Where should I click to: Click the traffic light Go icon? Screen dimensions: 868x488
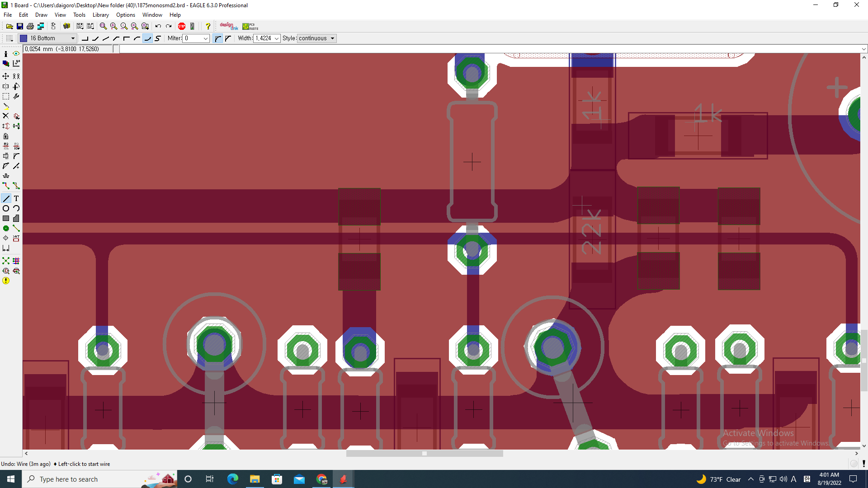click(193, 26)
